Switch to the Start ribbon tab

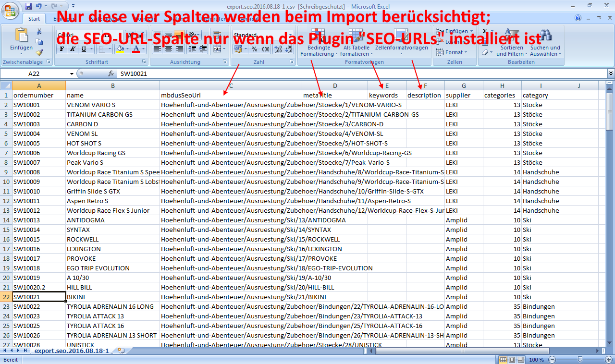(34, 19)
